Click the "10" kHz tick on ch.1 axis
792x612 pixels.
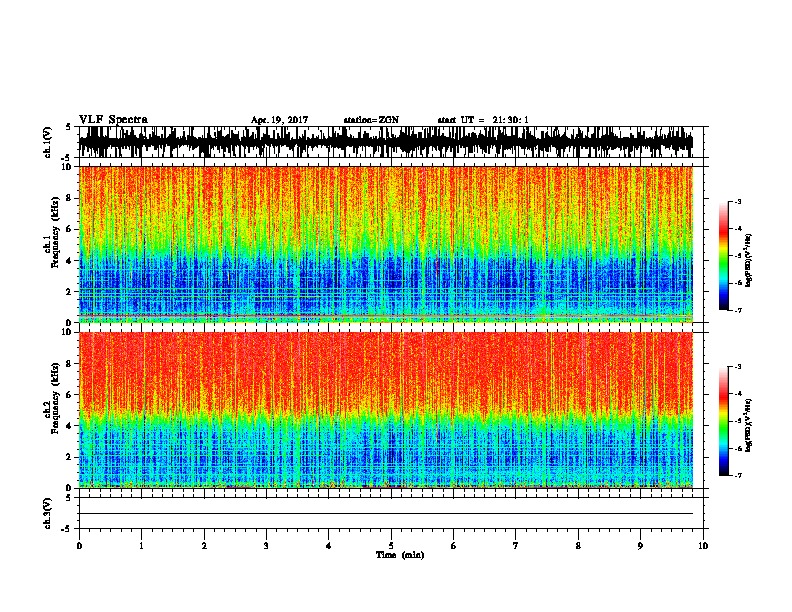(x=67, y=167)
